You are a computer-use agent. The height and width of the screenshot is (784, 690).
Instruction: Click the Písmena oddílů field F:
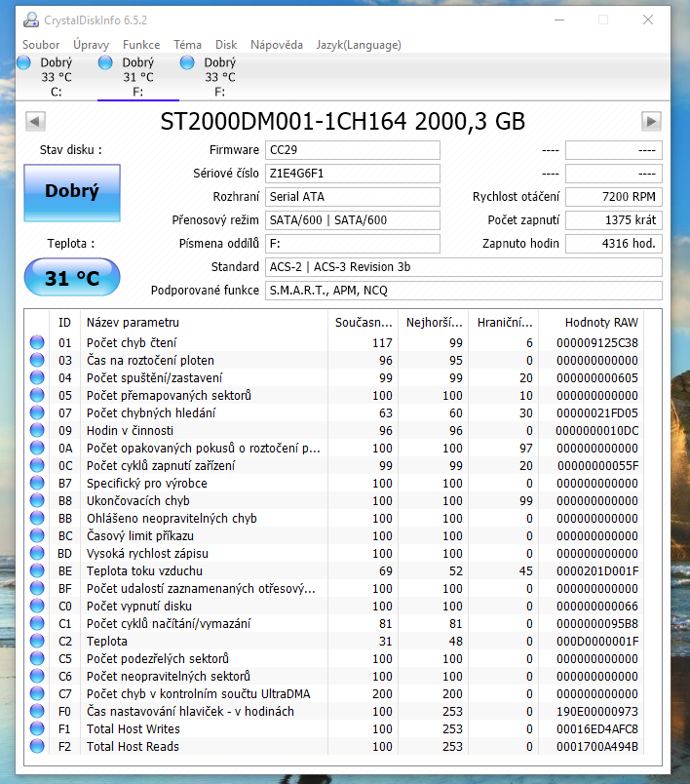coord(352,244)
